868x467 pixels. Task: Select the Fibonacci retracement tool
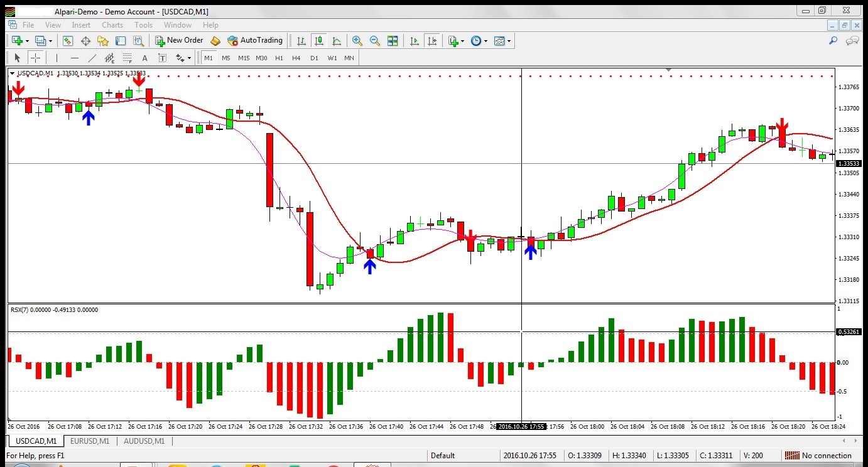tap(127, 58)
